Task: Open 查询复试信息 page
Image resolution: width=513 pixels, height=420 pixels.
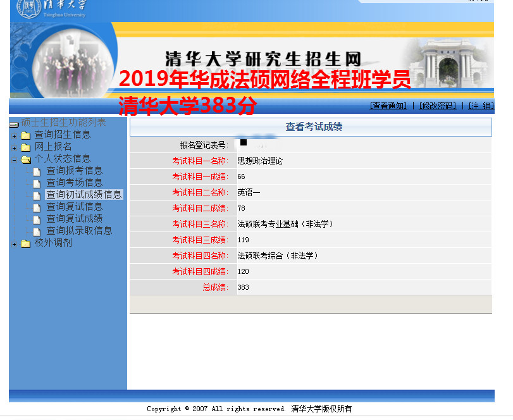Action: coord(75,206)
